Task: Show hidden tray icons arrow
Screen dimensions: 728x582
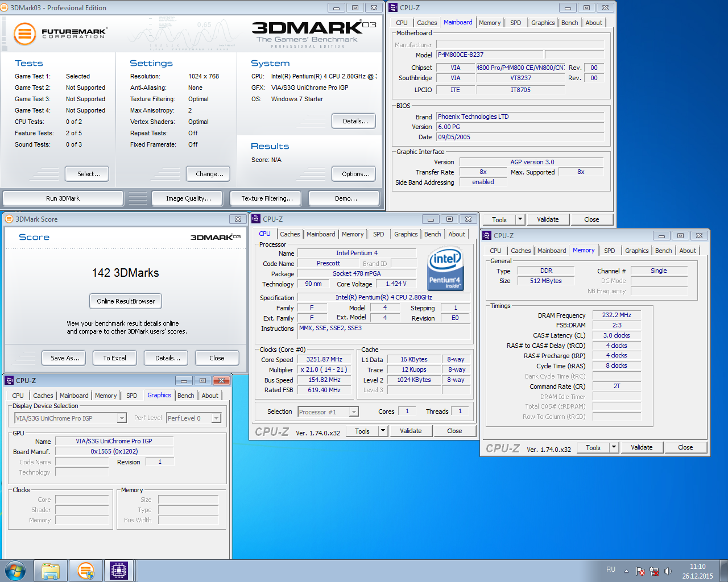Action: [626, 571]
